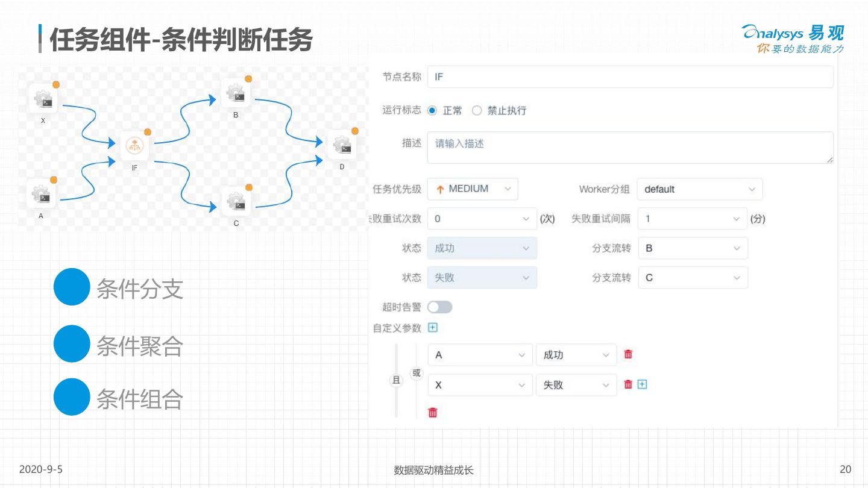This screenshot has height=488, width=868.
Task: Delete the whole condition group
Action: pos(432,413)
